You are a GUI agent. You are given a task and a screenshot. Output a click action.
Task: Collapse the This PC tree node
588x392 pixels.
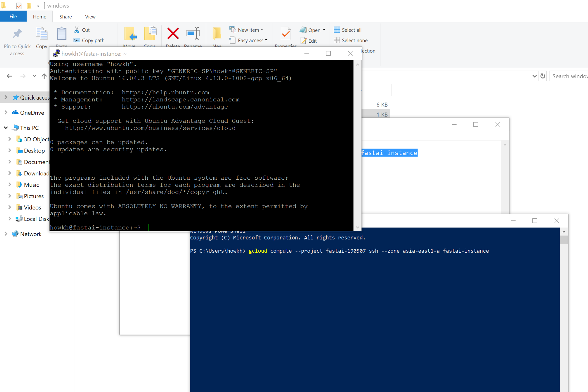(6, 128)
